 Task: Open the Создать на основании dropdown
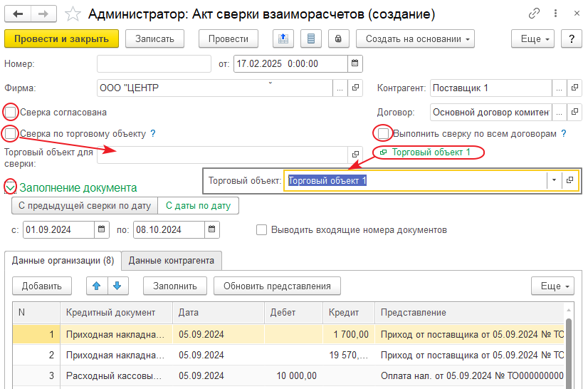point(416,39)
